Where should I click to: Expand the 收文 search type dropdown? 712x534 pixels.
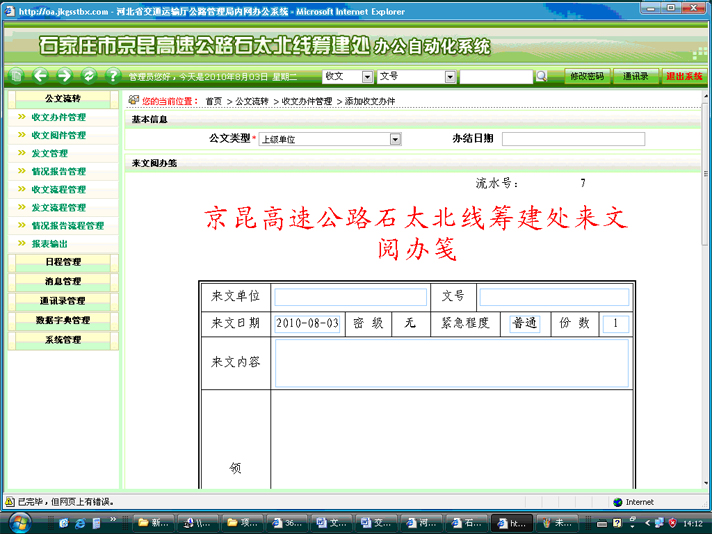(366, 77)
